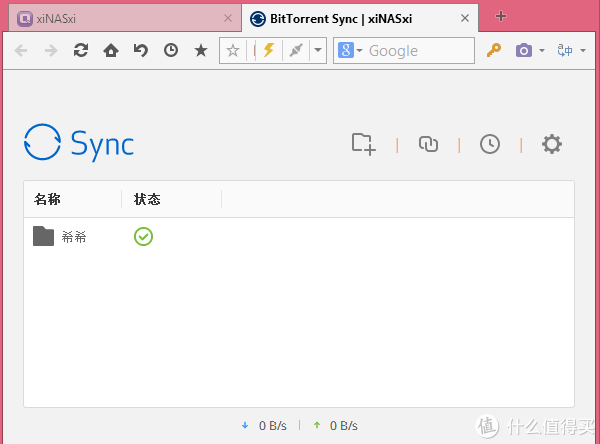The width and height of the screenshot is (600, 444).
Task: Click the 状态 column header
Action: coord(147,199)
